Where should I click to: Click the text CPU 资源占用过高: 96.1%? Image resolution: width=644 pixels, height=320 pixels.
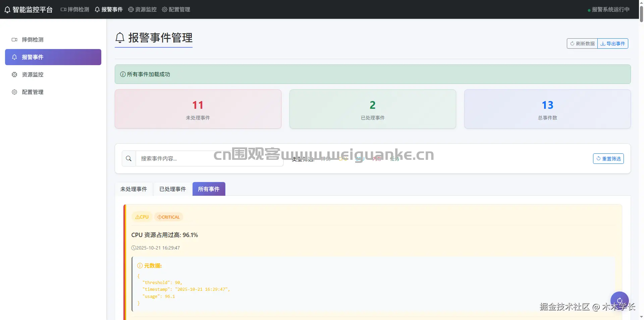pos(164,235)
